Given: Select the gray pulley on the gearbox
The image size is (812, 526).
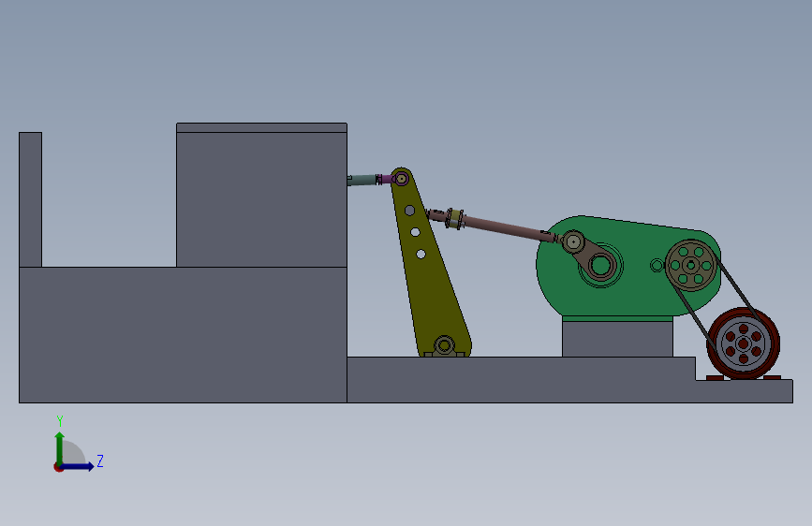Looking at the screenshot, I should (x=690, y=265).
